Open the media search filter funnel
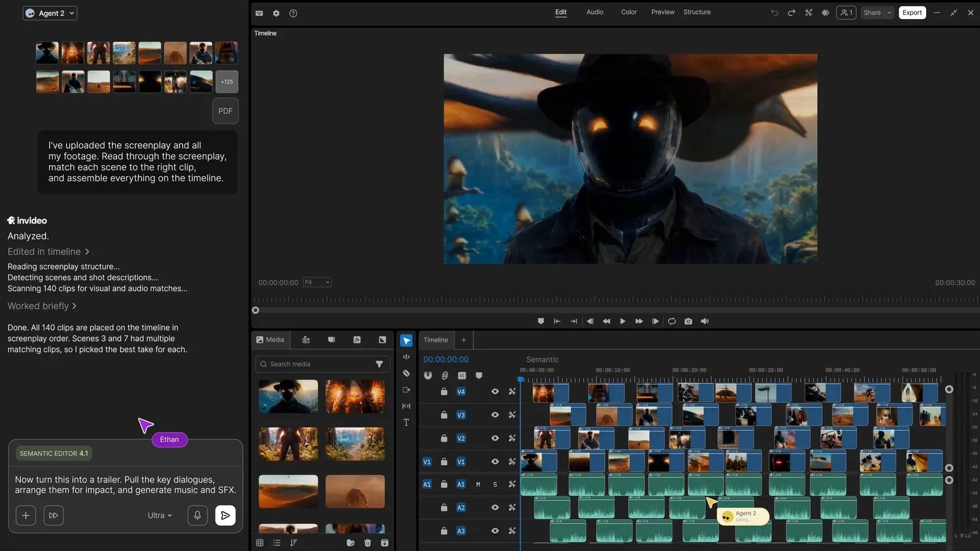The image size is (980, 551). click(379, 364)
